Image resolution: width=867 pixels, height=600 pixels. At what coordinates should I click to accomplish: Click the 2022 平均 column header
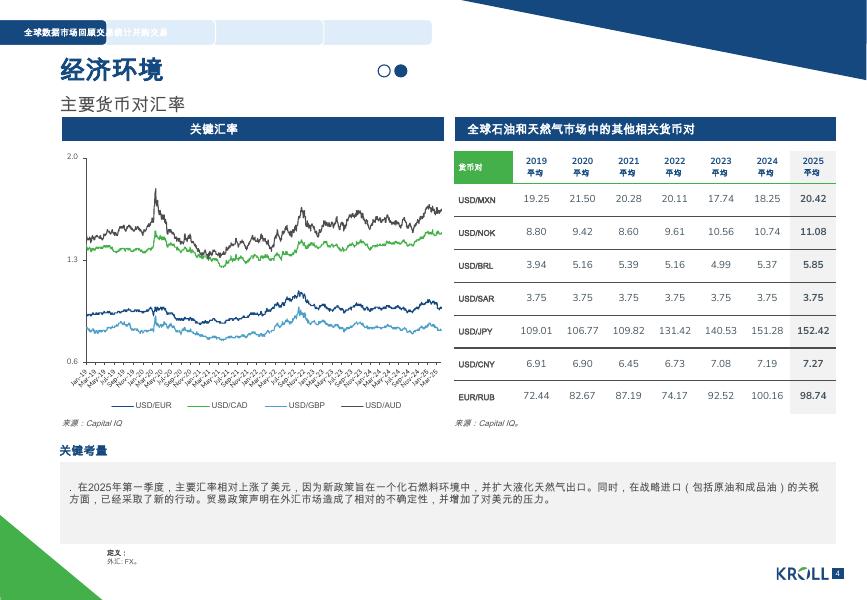point(675,166)
